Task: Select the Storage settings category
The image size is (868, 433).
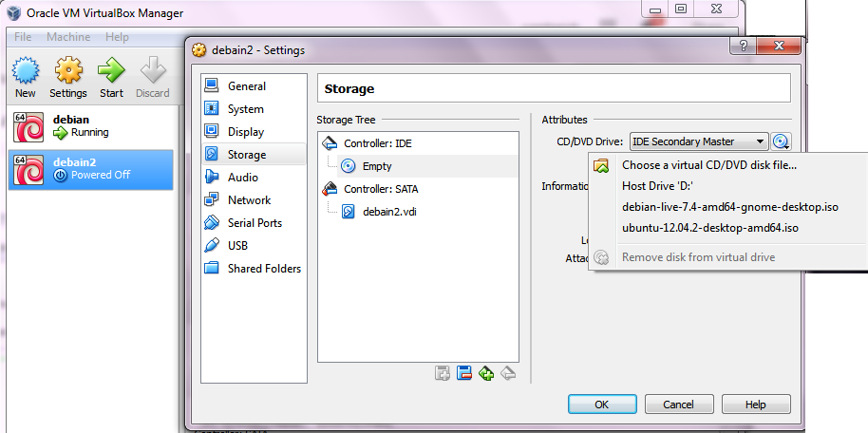Action: click(254, 155)
